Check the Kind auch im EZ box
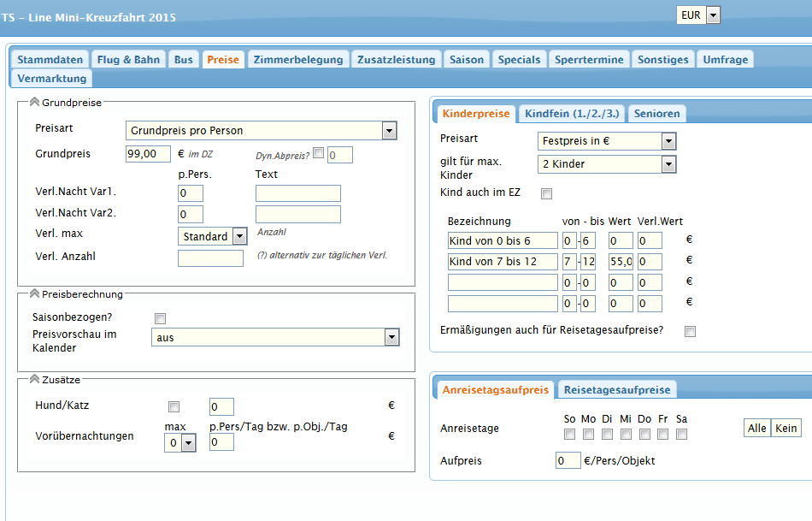This screenshot has height=521, width=812. [x=547, y=194]
